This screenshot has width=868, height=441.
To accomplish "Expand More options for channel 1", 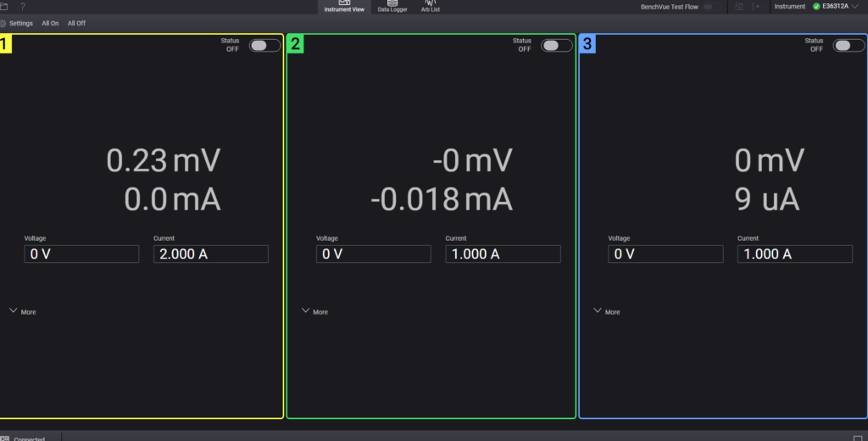I will 23,311.
